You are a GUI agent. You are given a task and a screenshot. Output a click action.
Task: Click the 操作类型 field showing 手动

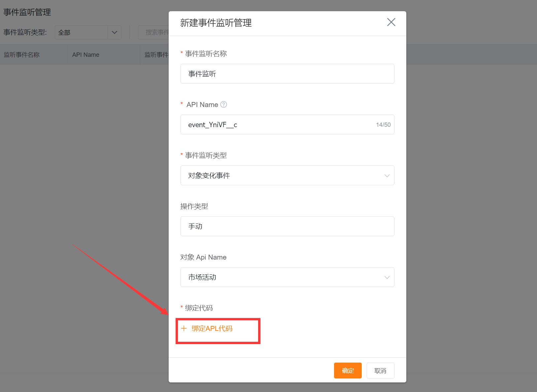point(287,226)
